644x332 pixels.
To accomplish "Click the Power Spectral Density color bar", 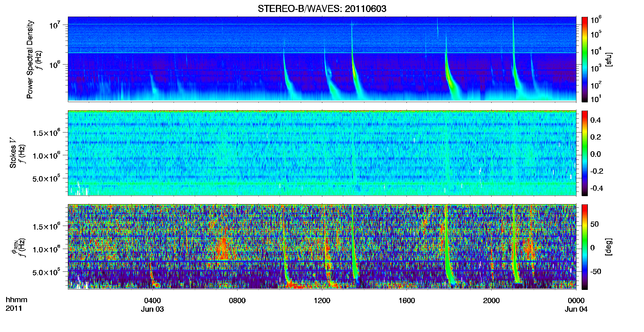I will pos(585,59).
